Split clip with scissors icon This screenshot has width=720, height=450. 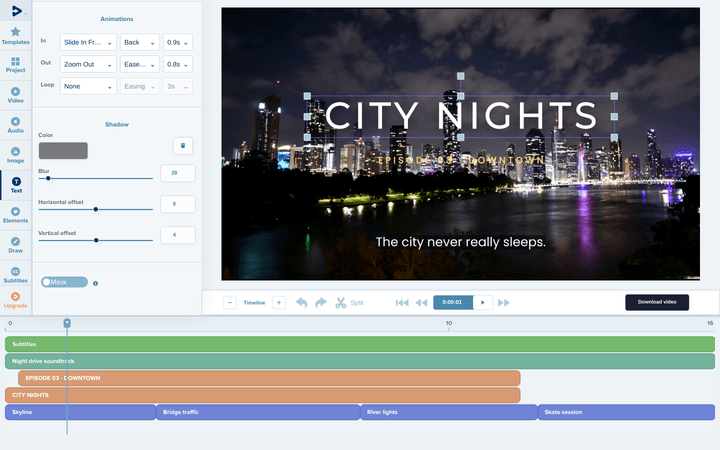341,302
